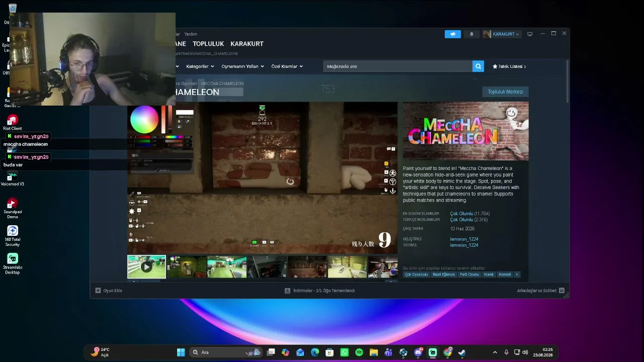
Task: Open WhatsApp from the taskbar
Action: (x=344, y=352)
